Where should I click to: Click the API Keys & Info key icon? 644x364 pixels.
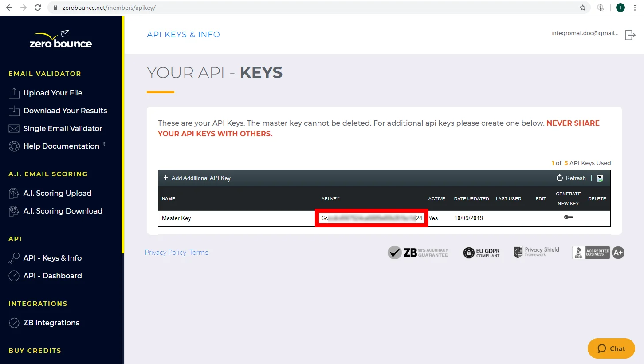click(14, 258)
